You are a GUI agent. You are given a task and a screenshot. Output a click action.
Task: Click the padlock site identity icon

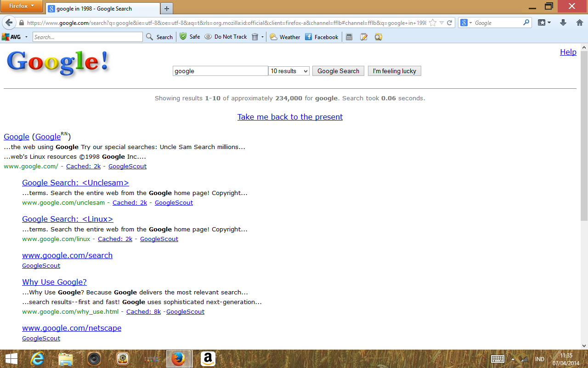click(21, 23)
